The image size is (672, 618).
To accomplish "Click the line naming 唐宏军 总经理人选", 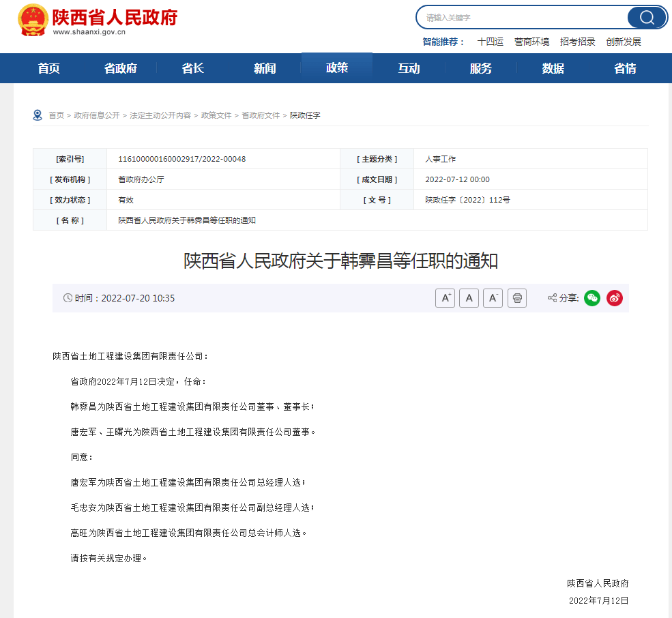I will click(188, 482).
